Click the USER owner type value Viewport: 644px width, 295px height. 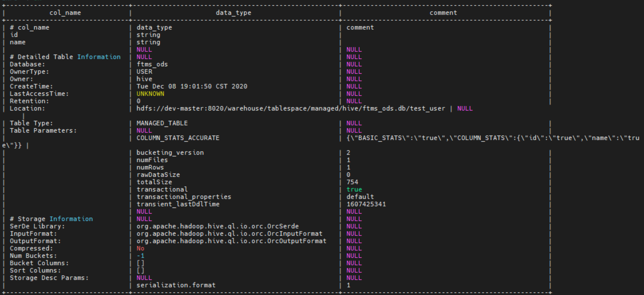pyautogui.click(x=144, y=72)
